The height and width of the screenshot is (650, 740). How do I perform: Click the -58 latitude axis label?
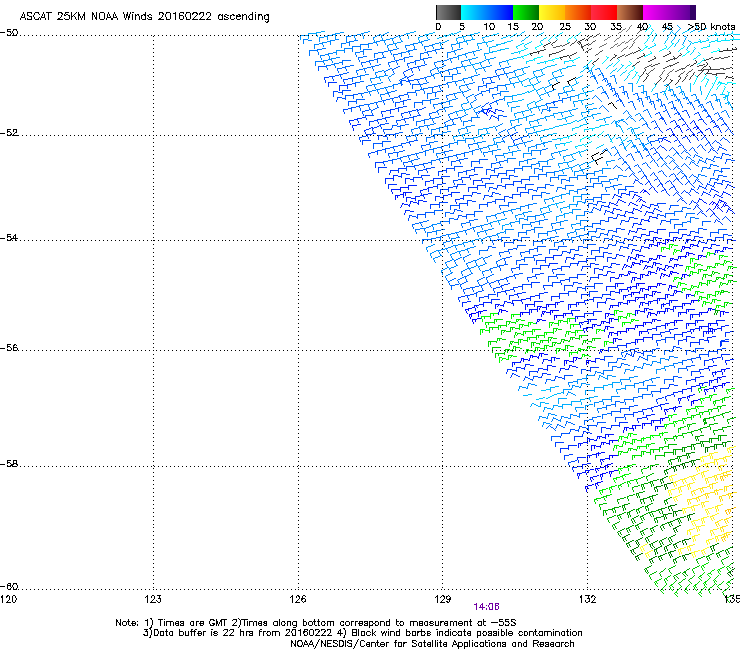(x=9, y=464)
